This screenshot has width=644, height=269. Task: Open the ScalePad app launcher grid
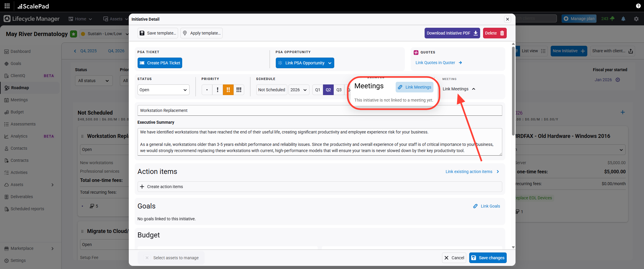7,6
